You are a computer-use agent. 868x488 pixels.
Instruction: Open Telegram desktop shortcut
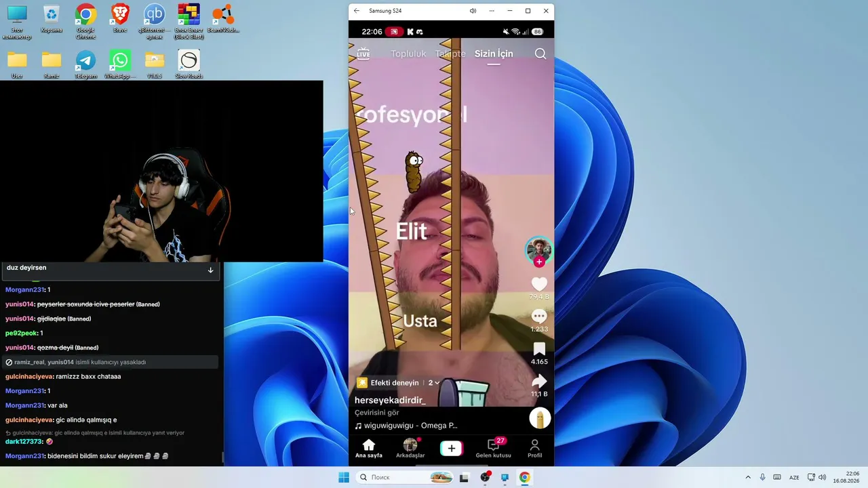(85, 64)
